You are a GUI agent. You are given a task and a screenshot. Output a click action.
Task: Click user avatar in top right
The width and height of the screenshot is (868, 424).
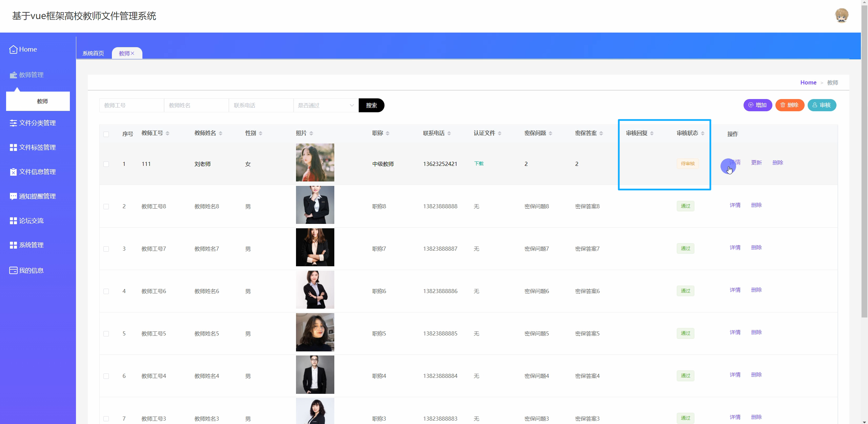[841, 16]
